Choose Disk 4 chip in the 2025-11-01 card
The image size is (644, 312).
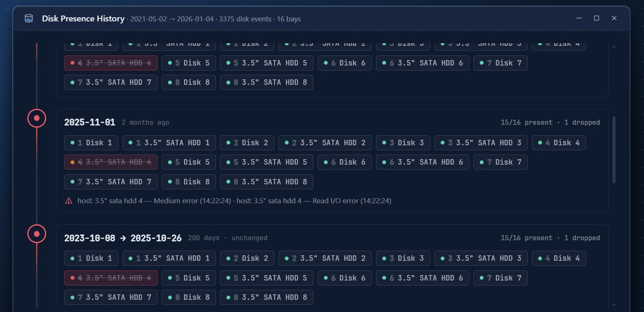point(559,143)
